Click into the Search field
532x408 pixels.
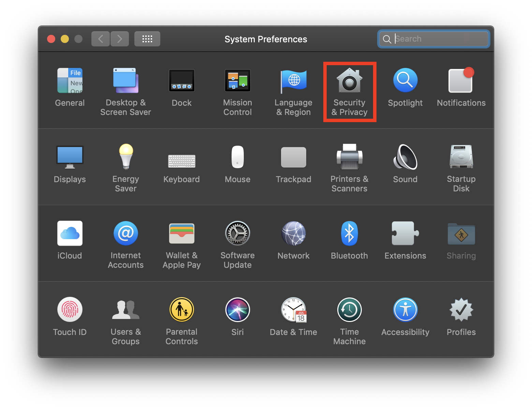434,39
